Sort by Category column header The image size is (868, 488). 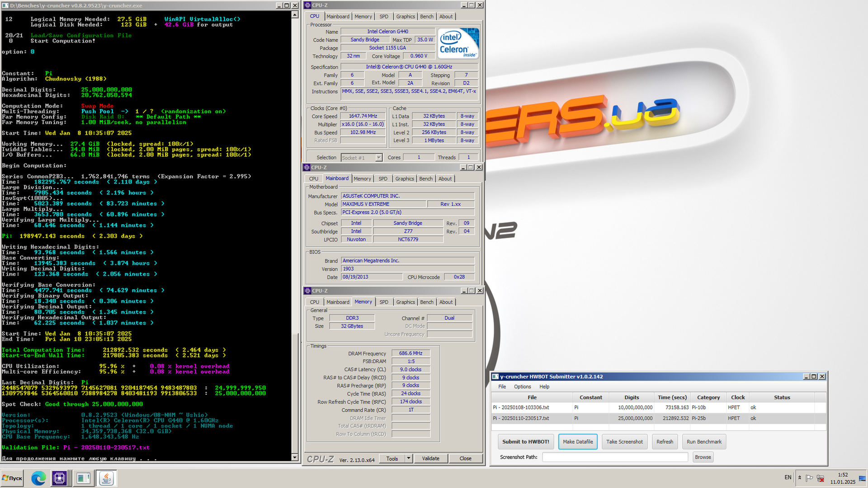[708, 397]
